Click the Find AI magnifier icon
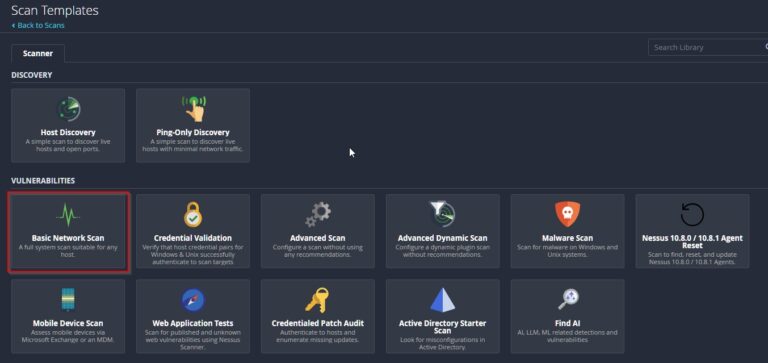This screenshot has width=768, height=363. coord(568,299)
